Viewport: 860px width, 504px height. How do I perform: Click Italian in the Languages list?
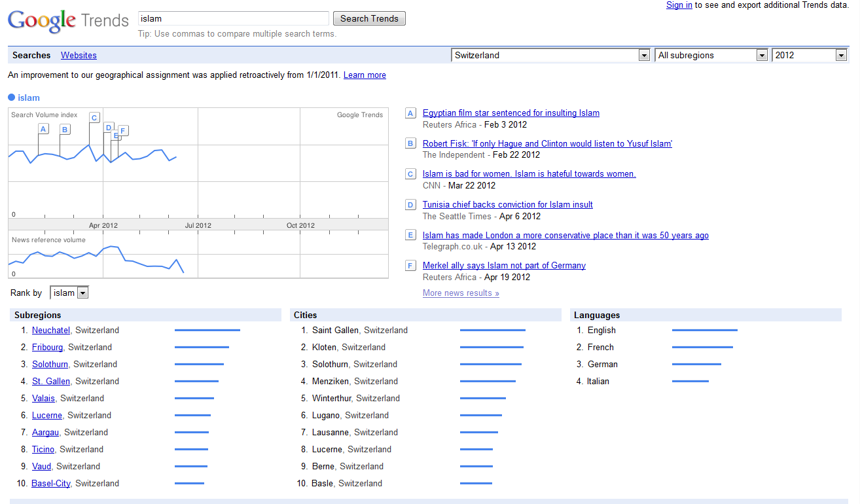pos(598,382)
